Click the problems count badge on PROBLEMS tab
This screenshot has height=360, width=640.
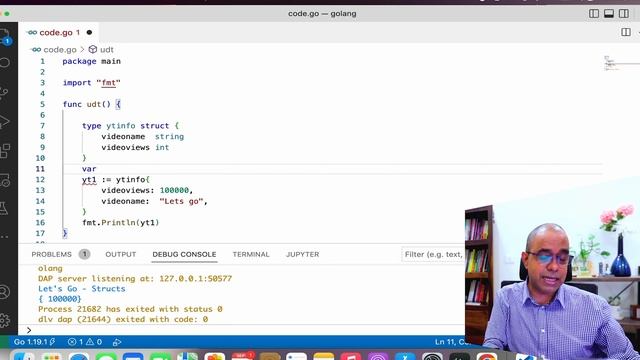84,254
